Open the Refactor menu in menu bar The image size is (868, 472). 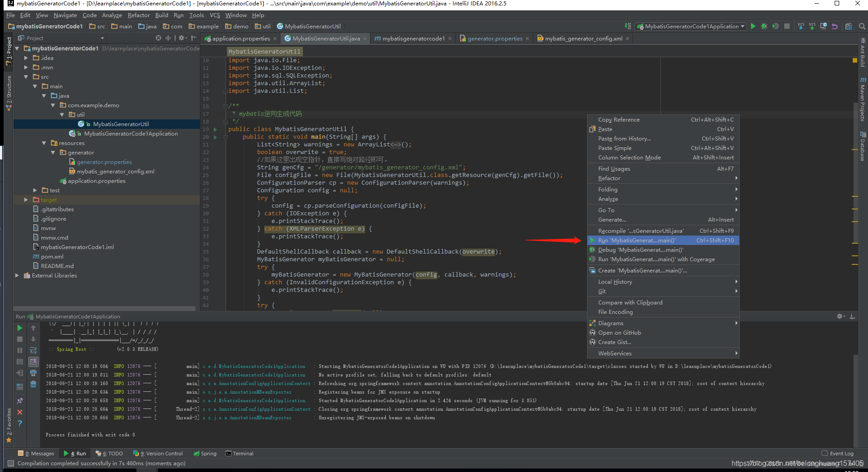[x=139, y=15]
